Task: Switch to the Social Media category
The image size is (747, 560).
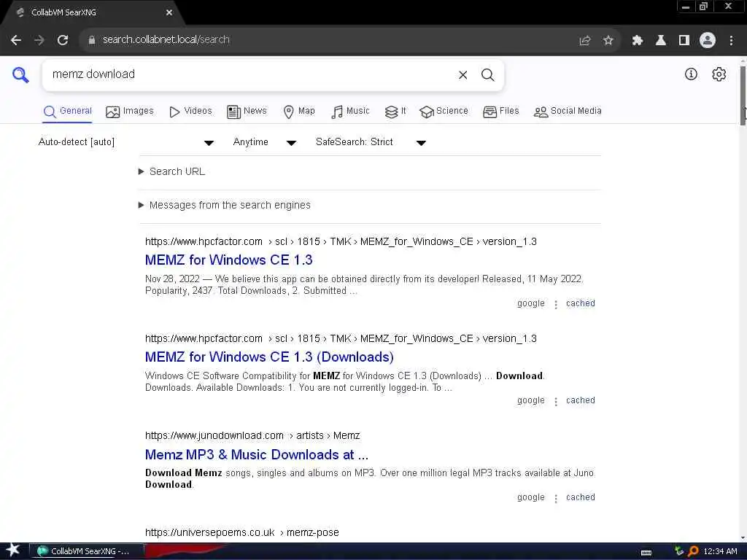Action: click(568, 112)
